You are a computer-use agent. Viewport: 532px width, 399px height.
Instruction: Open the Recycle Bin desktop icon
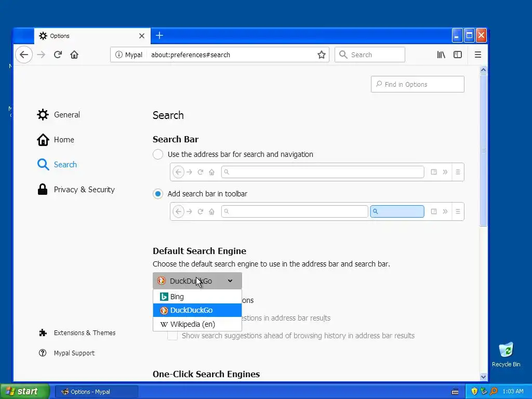tap(506, 354)
